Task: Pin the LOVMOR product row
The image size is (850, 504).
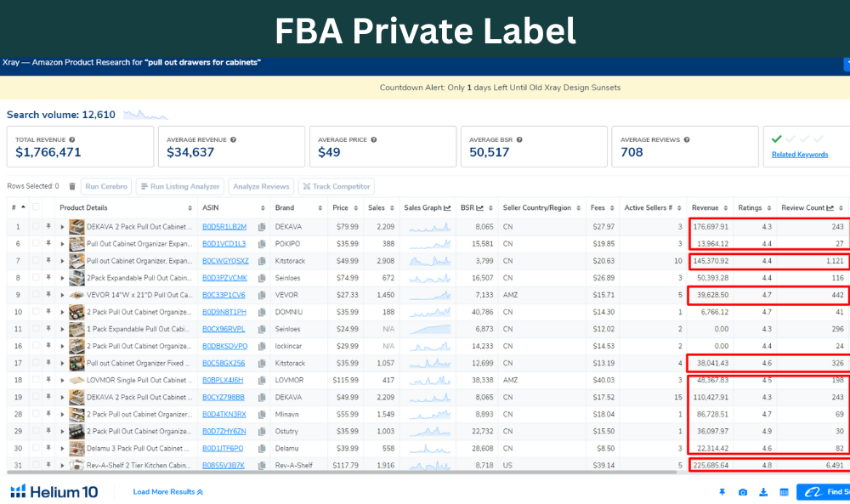Action: (48, 380)
